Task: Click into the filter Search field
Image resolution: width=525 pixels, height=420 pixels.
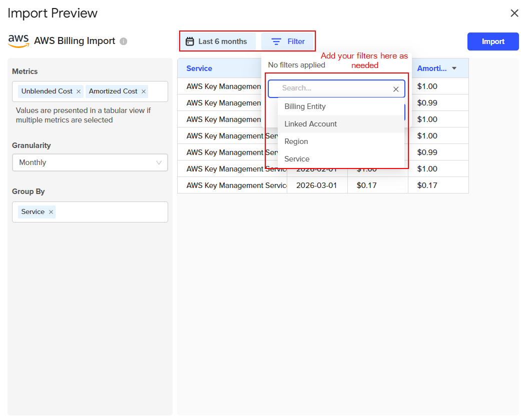Action: tap(330, 88)
